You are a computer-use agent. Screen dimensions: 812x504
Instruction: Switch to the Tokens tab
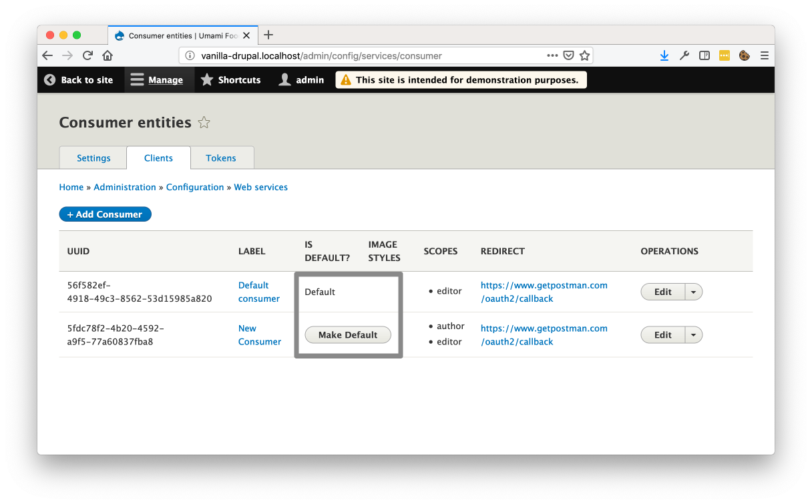coord(221,158)
